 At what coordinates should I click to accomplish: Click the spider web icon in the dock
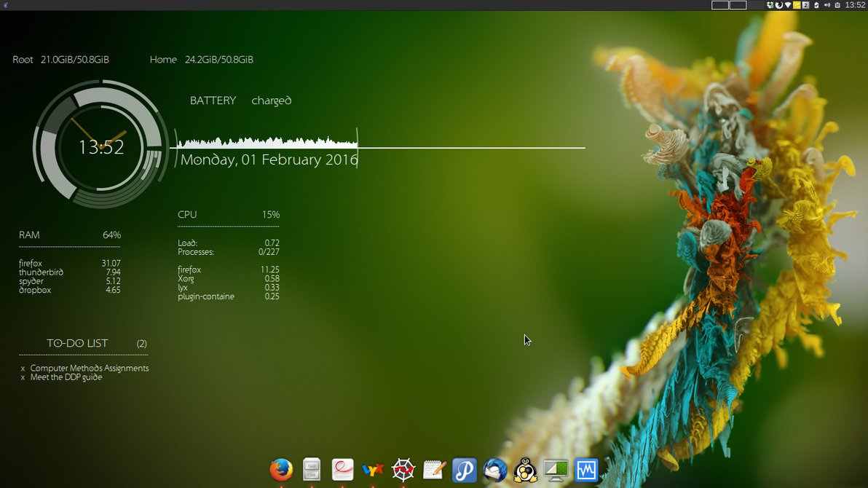[x=403, y=470]
